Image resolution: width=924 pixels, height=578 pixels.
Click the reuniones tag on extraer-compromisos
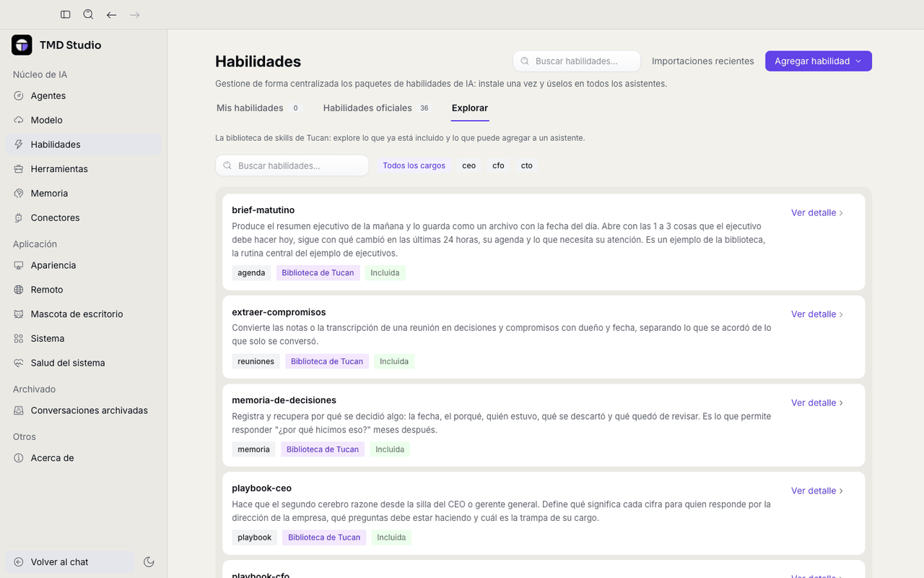point(256,361)
